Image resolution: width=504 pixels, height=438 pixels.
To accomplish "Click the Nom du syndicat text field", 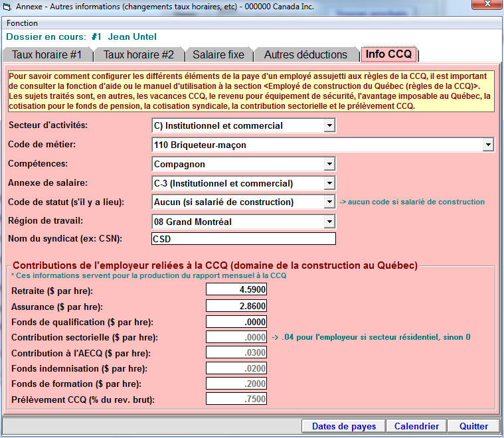I will point(244,239).
